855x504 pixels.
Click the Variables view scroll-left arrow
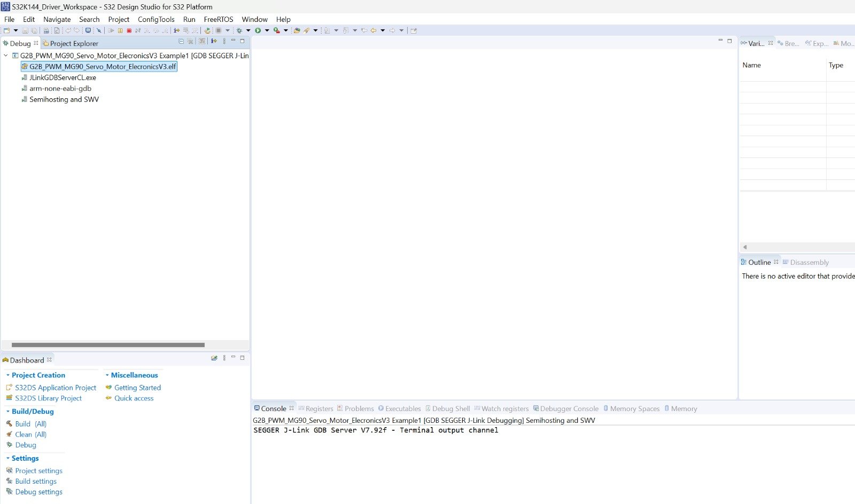pyautogui.click(x=745, y=247)
